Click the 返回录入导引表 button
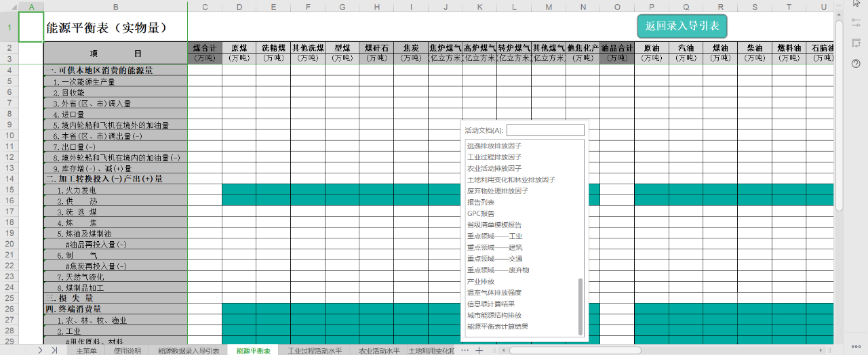The height and width of the screenshot is (355, 868). tap(682, 26)
